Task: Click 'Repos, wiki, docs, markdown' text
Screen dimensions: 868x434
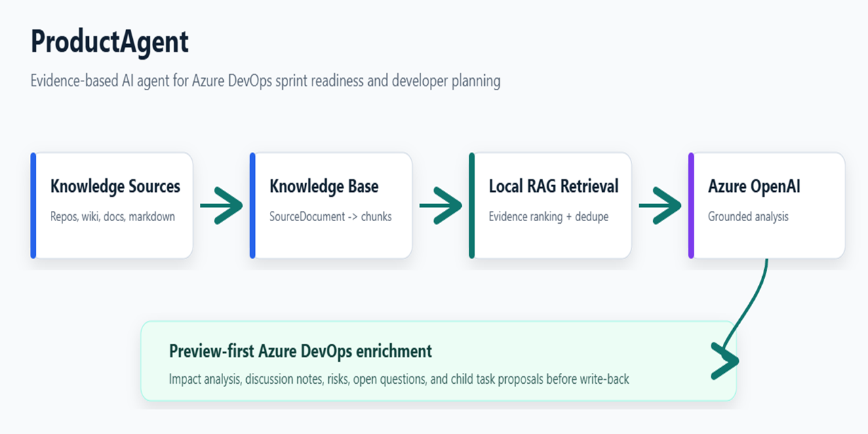Action: click(113, 217)
